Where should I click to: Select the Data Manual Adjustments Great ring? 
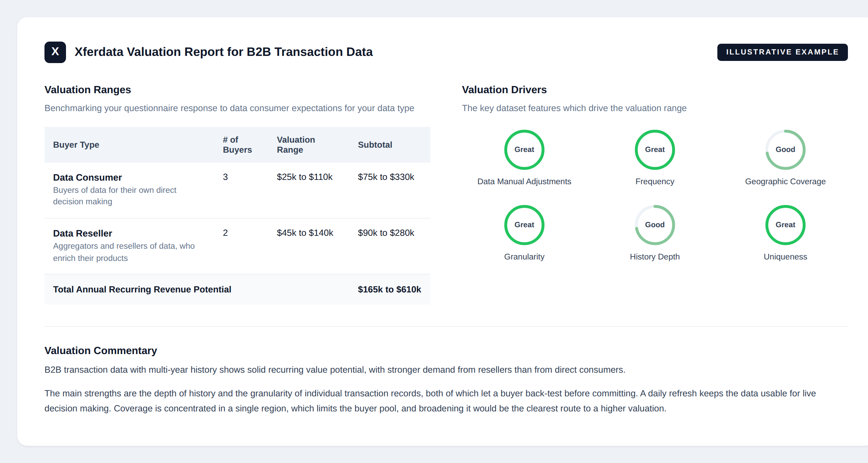pyautogui.click(x=524, y=150)
